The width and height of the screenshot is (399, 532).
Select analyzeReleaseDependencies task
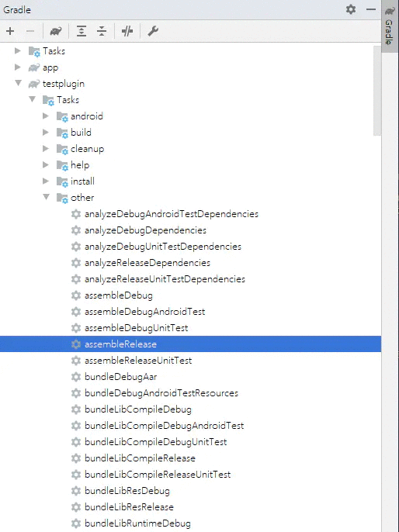point(147,263)
